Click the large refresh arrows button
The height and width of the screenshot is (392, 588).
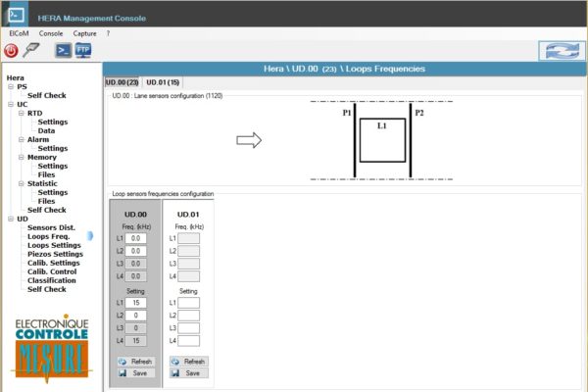click(562, 51)
